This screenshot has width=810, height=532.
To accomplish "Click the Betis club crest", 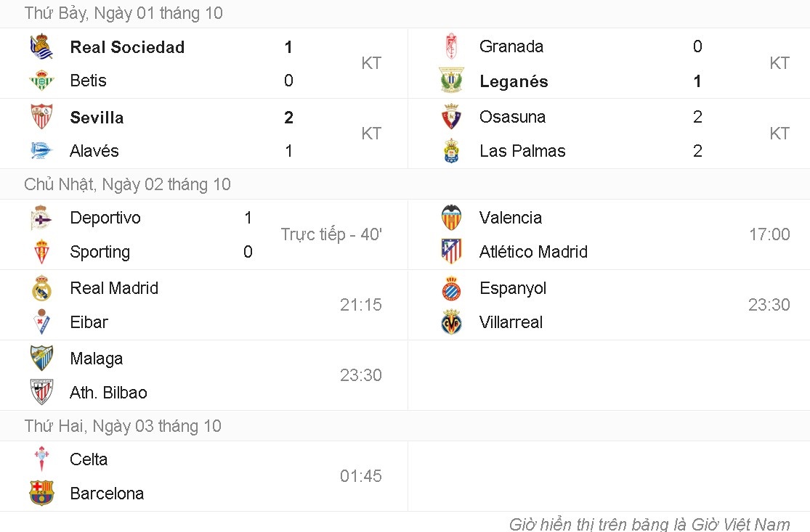I will [x=41, y=81].
